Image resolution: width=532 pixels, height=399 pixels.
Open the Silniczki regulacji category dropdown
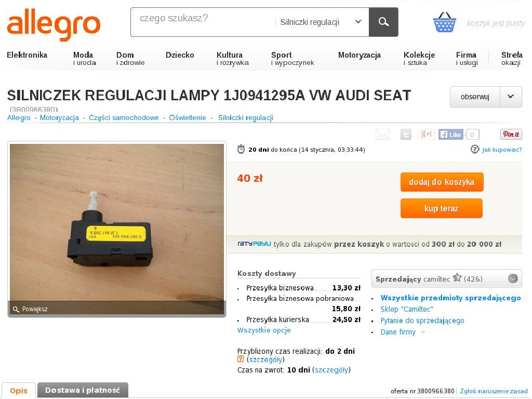(x=321, y=22)
